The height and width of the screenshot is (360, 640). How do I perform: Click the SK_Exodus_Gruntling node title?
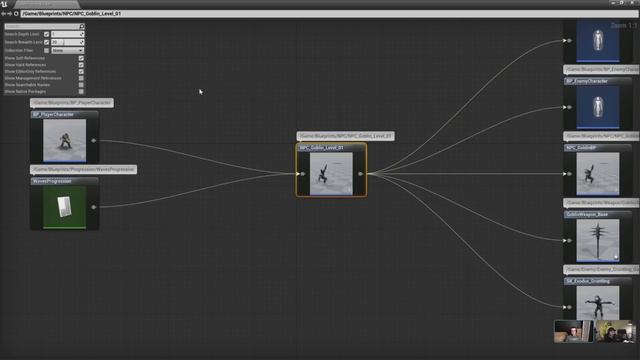tap(588, 281)
